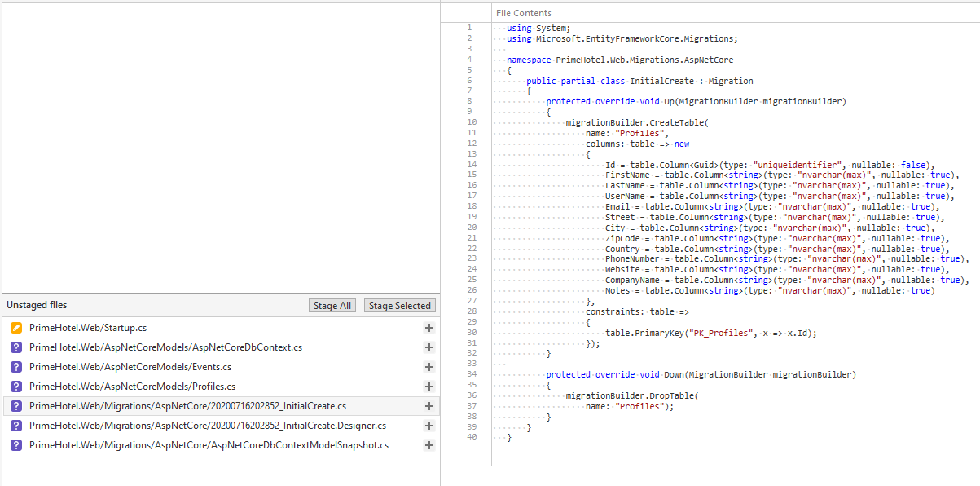980x486 pixels.
Task: Click the PhoneNumber column definition line
Action: coord(789,259)
